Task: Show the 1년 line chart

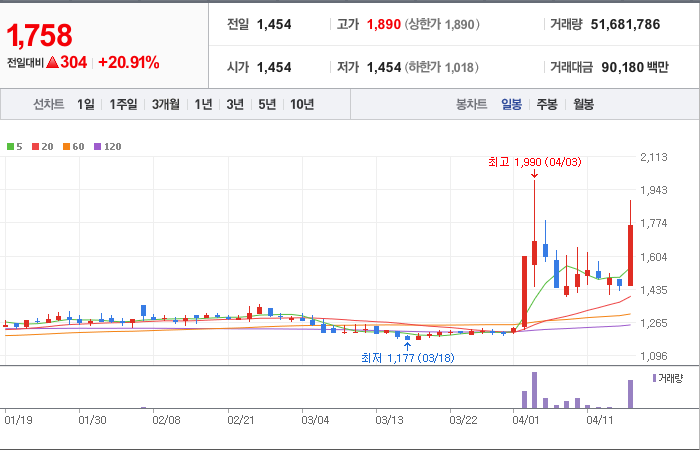Action: [x=203, y=104]
